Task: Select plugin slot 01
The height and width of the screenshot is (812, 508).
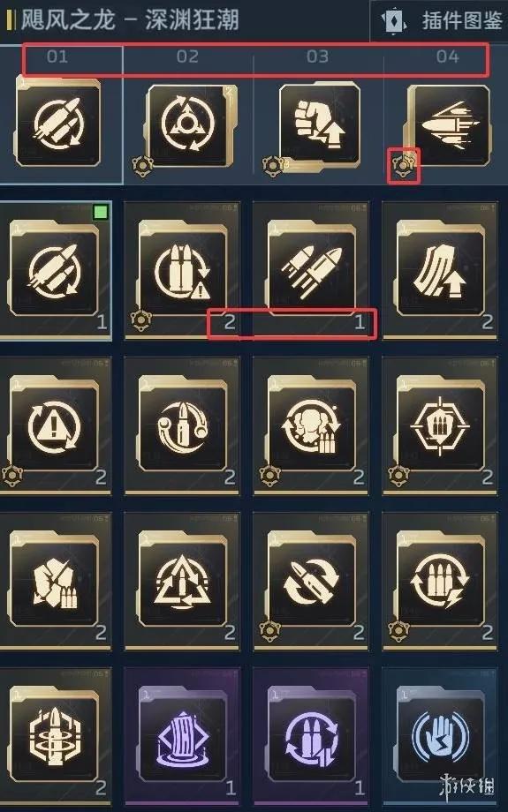Action: pos(57,56)
